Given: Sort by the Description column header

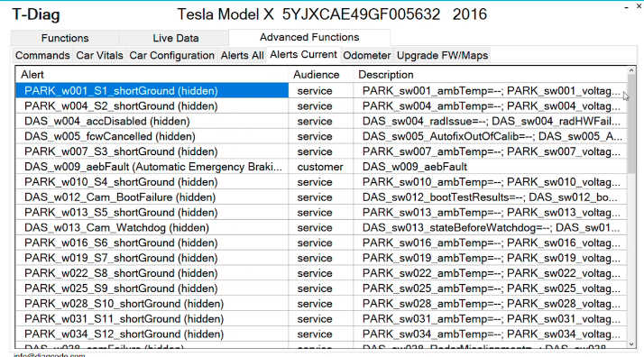Looking at the screenshot, I should coord(490,75).
